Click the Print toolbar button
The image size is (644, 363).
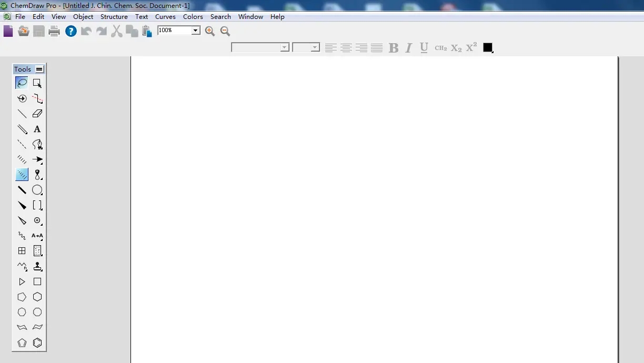click(x=54, y=31)
